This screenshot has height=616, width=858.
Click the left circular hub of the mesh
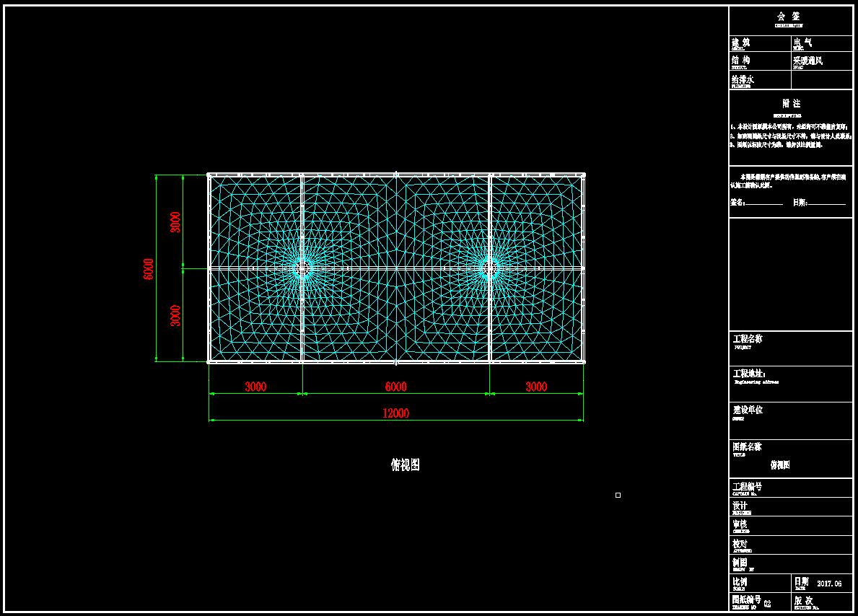[302, 268]
